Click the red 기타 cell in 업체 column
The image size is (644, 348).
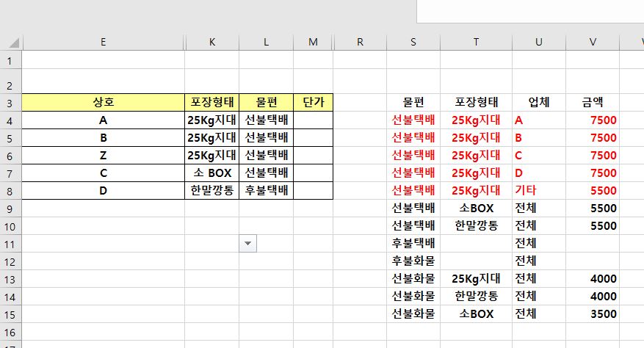[x=539, y=191]
